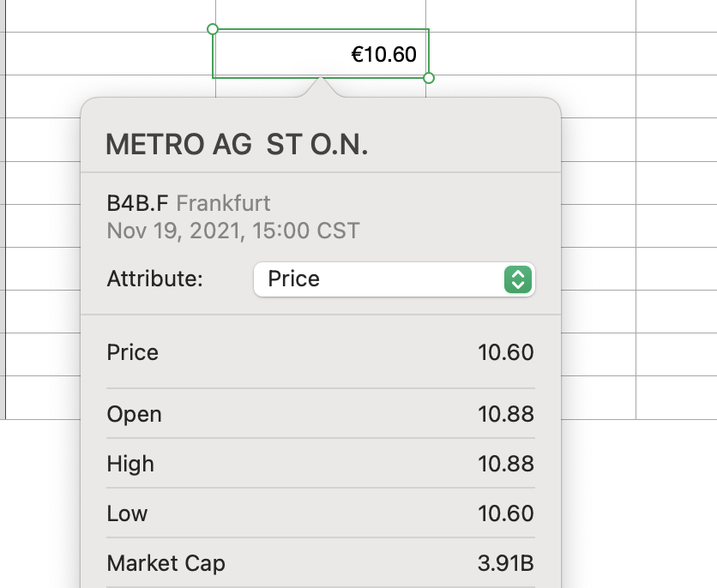717x588 pixels.
Task: Open the Attribute dropdown showing Price
Action: click(394, 279)
